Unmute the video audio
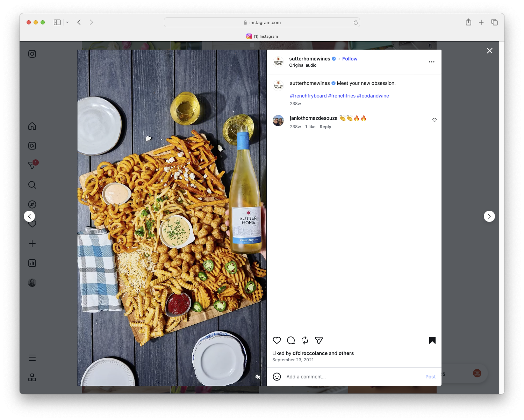 pos(258,377)
